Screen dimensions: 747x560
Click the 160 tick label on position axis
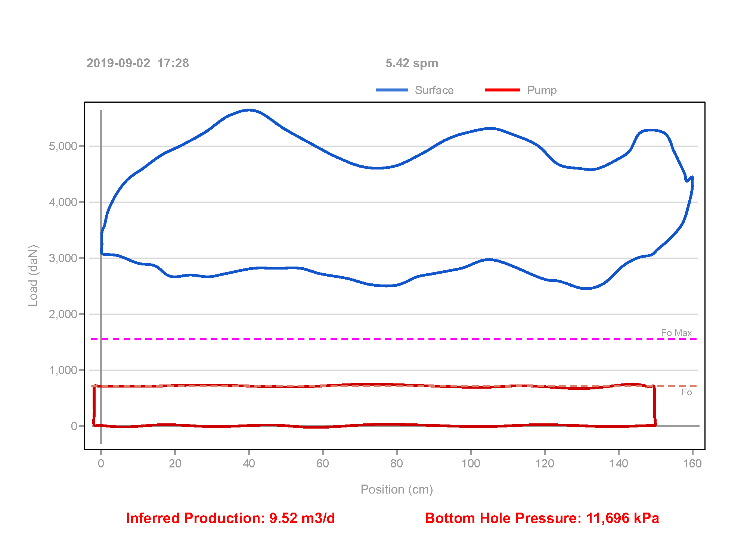pyautogui.click(x=692, y=464)
